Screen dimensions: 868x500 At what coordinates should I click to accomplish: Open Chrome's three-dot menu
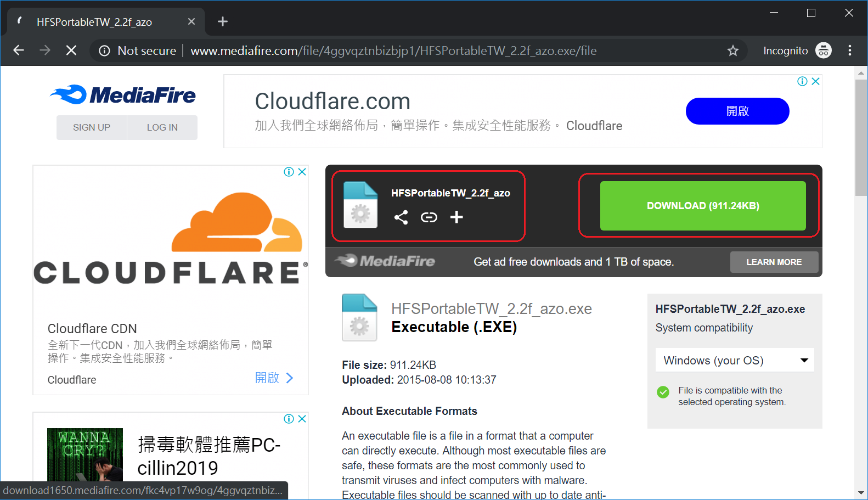pyautogui.click(x=850, y=50)
